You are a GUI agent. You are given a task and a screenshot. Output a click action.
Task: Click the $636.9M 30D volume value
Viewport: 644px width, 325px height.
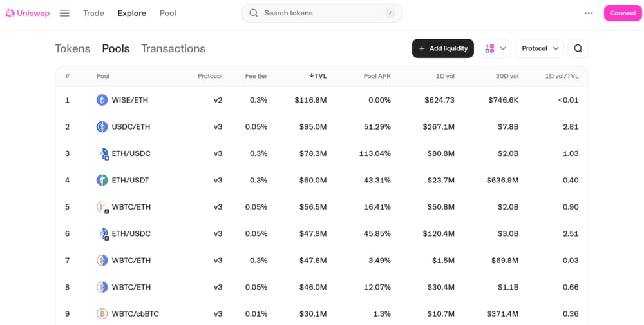click(503, 180)
